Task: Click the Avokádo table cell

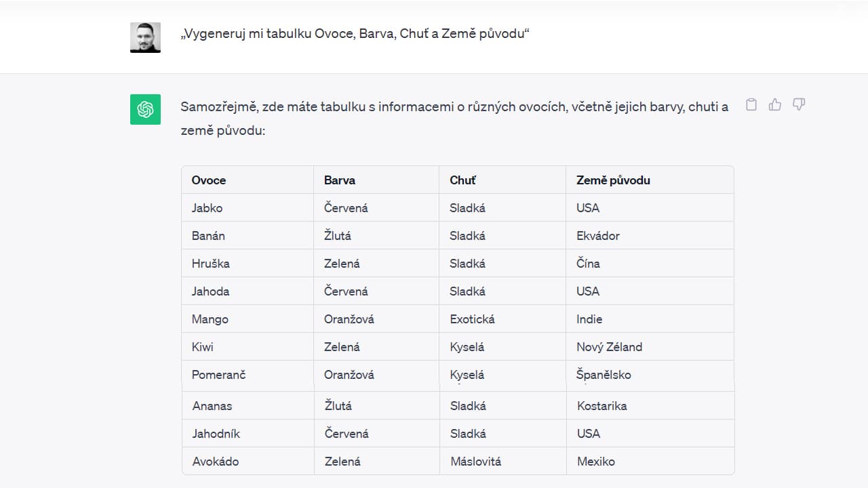Action: [216, 462]
